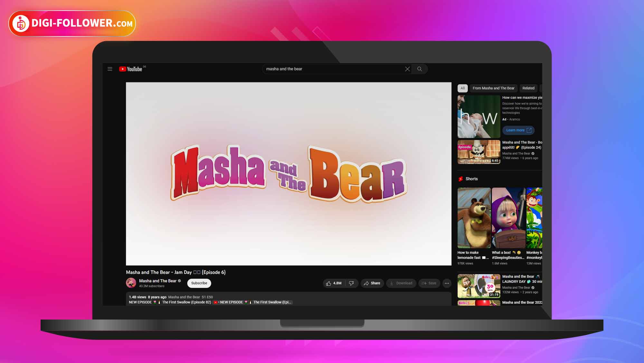Click the How can we maxmize ad title
644x363 pixels.
tap(522, 98)
